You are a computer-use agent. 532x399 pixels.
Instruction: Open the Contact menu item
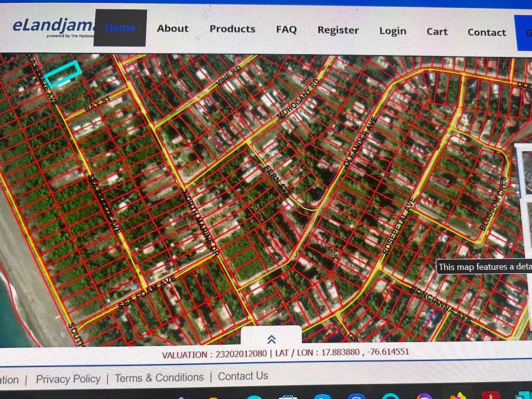487,33
